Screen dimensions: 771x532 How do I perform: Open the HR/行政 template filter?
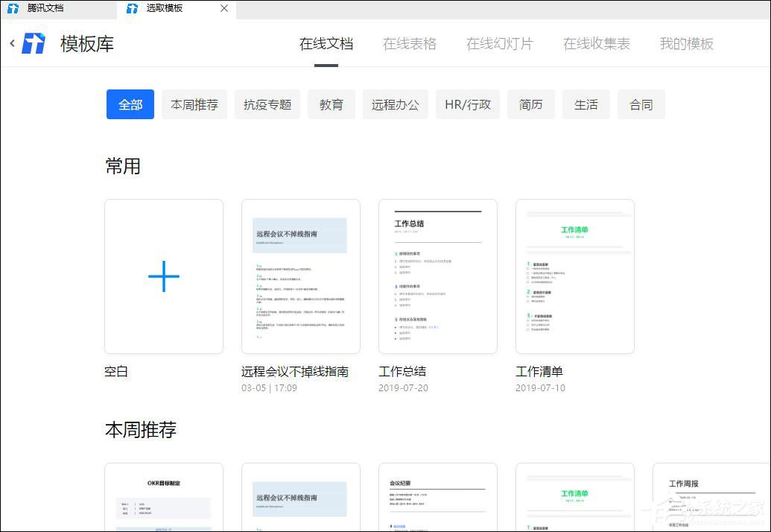[467, 104]
